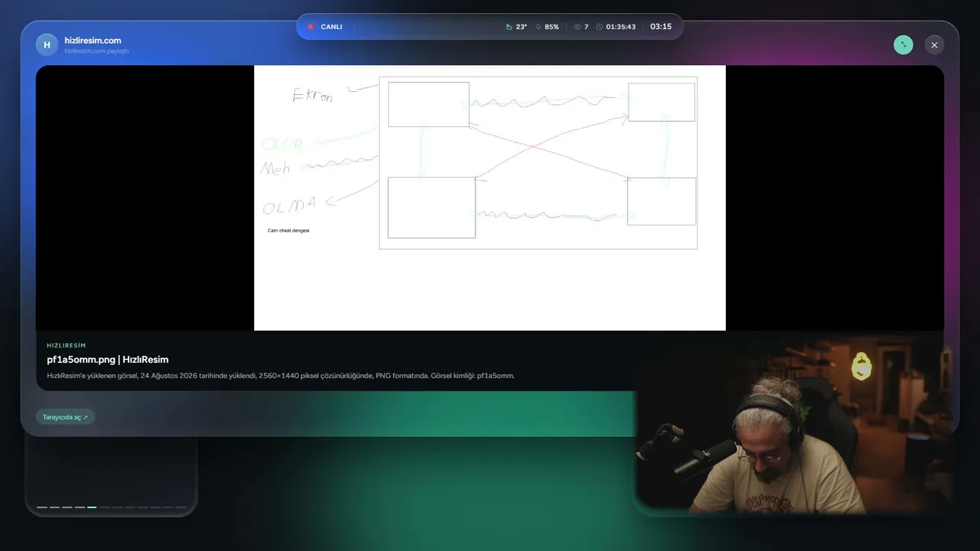The height and width of the screenshot is (551, 980).
Task: Click the red live indicator dot
Action: click(x=311, y=27)
